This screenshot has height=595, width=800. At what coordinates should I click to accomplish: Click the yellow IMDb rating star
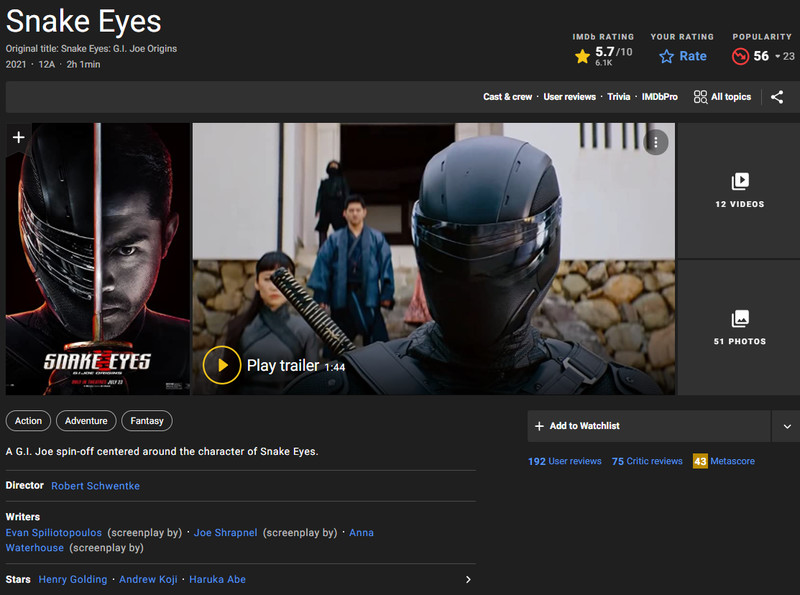[582, 56]
